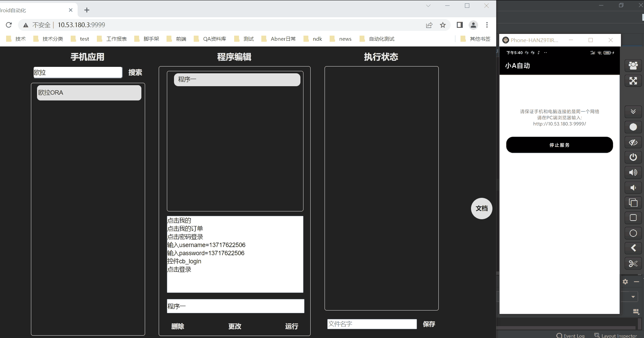Open the 自动化测试 bookmark folder

click(377, 39)
